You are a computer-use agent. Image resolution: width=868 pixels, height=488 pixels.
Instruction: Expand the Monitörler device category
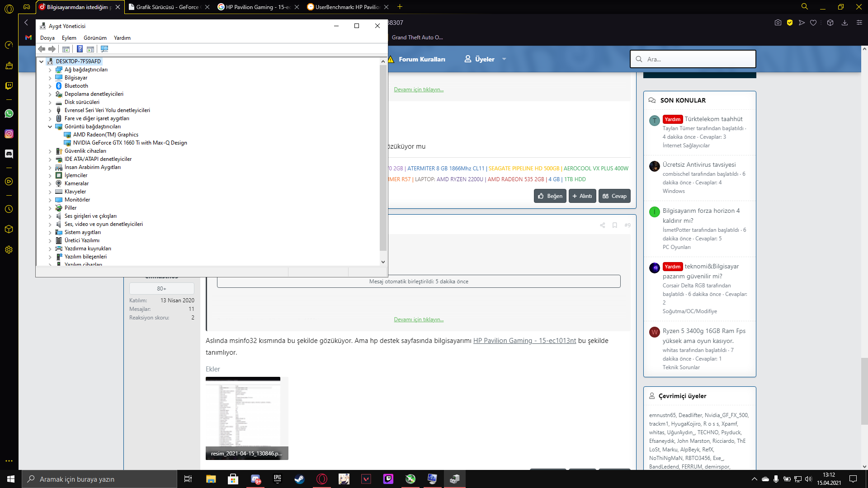tap(50, 200)
